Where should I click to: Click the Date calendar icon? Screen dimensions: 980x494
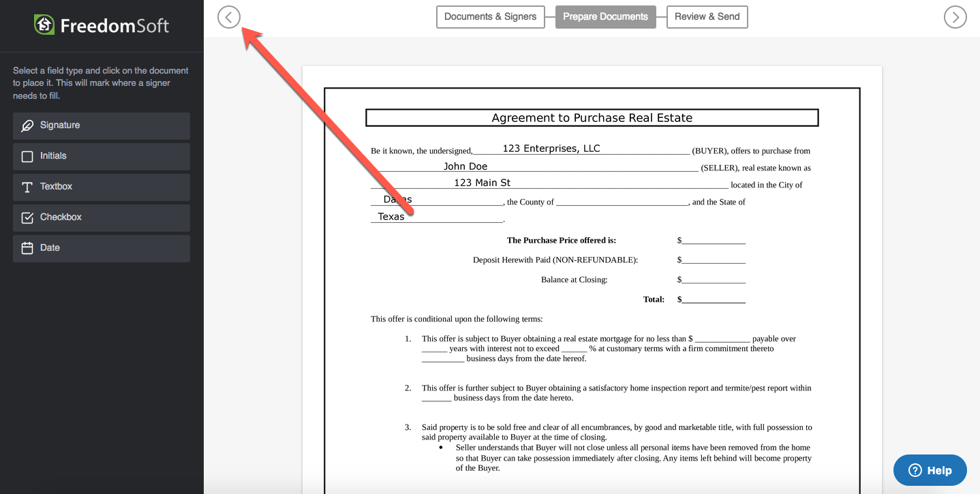[x=27, y=249]
